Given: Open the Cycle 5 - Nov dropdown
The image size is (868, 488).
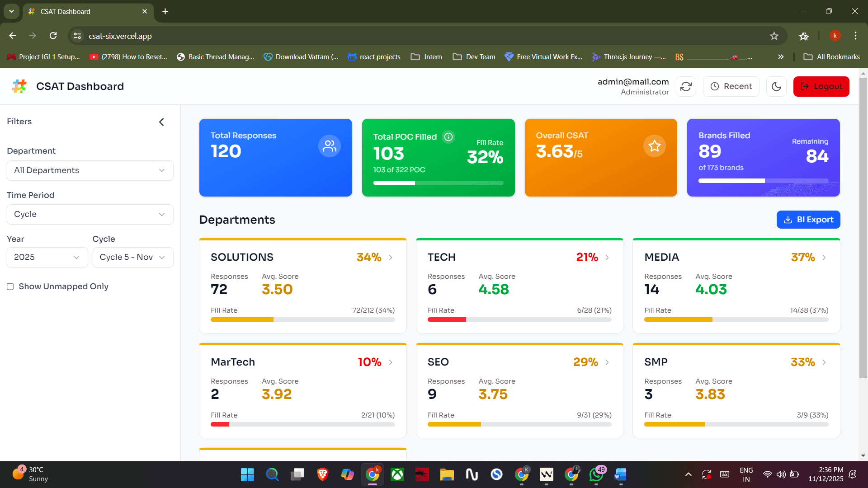Looking at the screenshot, I should point(132,257).
